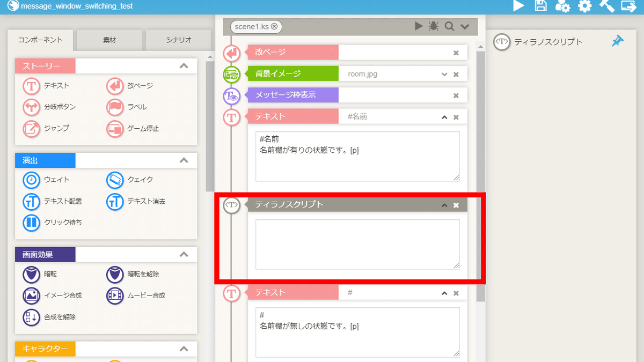Select the scene1.ks tab label

click(252, 26)
